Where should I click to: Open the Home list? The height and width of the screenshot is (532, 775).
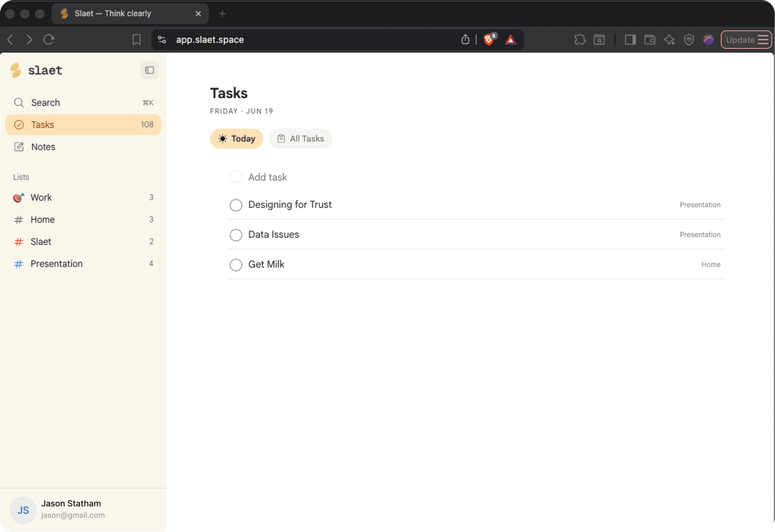pyautogui.click(x=83, y=219)
